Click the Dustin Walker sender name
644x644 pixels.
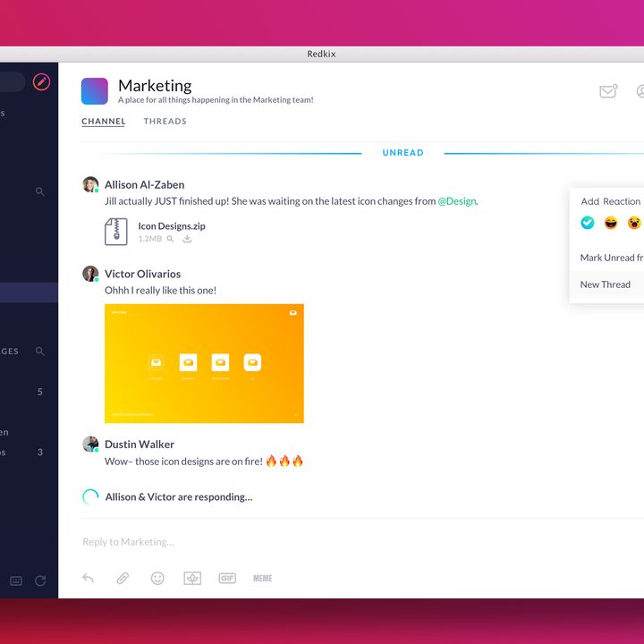pos(140,445)
